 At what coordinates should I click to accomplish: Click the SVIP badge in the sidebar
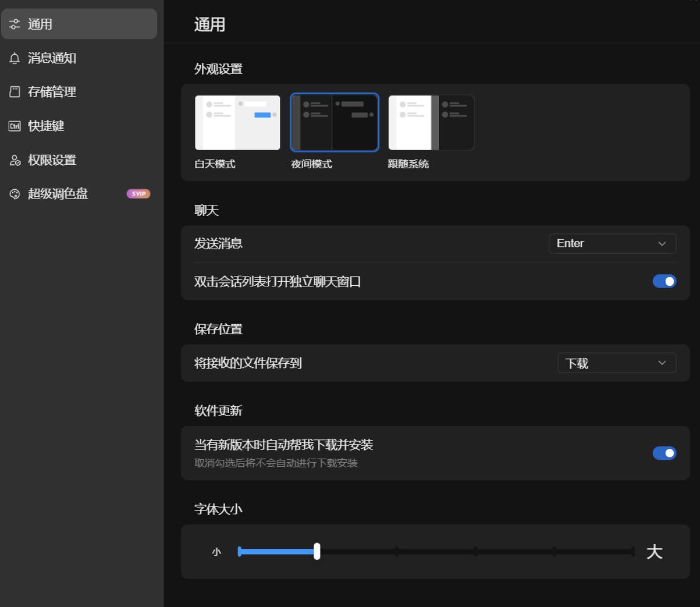tap(139, 194)
